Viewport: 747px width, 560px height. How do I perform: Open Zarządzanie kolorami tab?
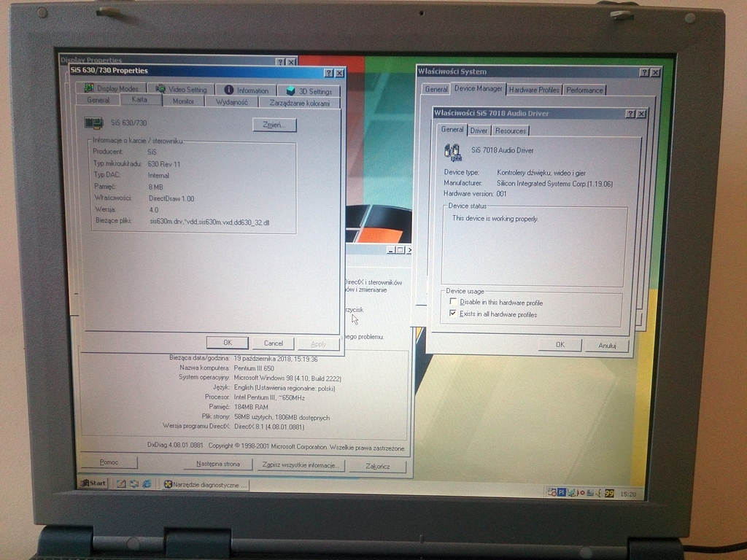pos(299,103)
